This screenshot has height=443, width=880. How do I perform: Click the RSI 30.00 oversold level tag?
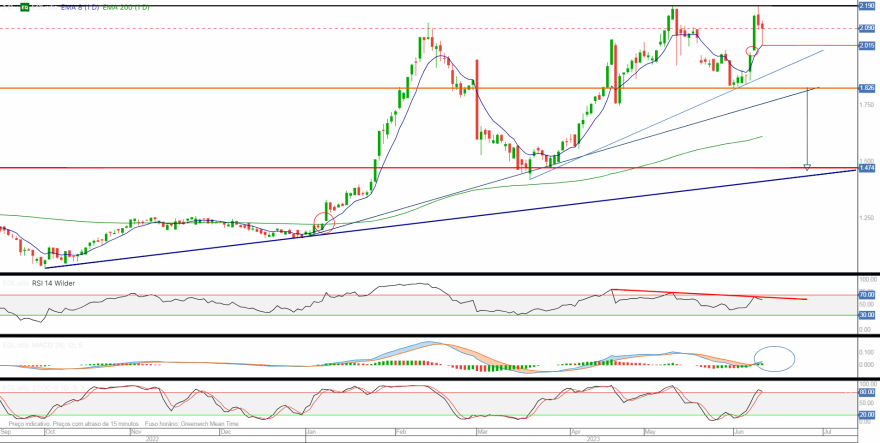[867, 315]
